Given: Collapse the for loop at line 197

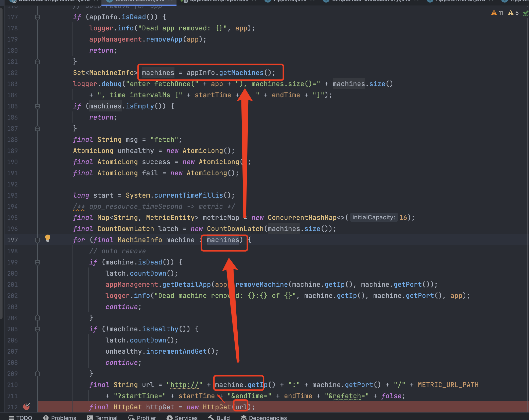Looking at the screenshot, I should (38, 240).
